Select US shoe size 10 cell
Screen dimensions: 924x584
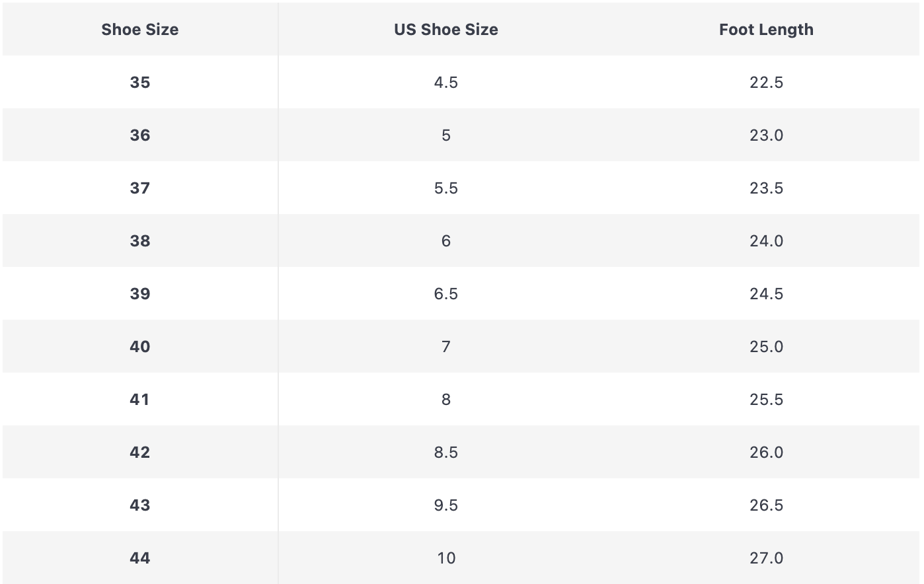[446, 558]
